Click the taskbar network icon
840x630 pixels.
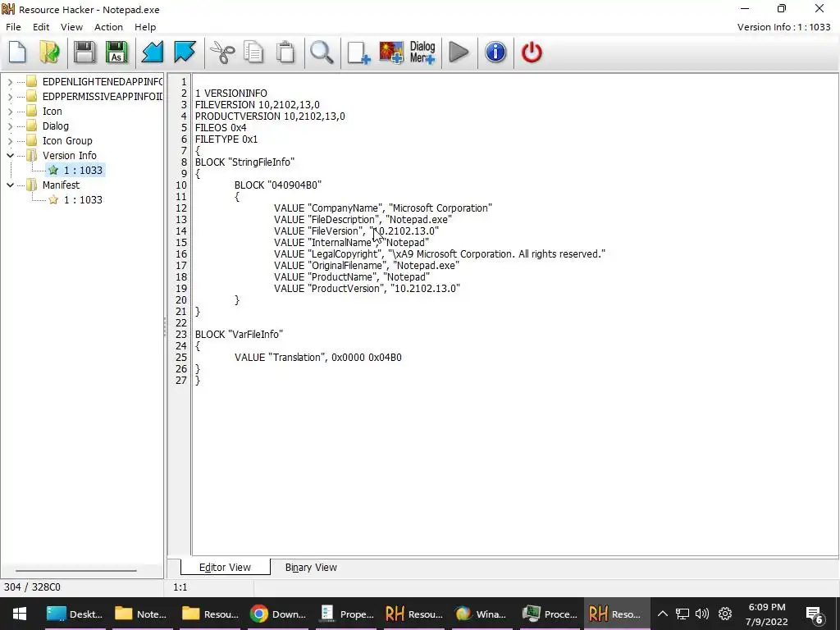tap(682, 614)
